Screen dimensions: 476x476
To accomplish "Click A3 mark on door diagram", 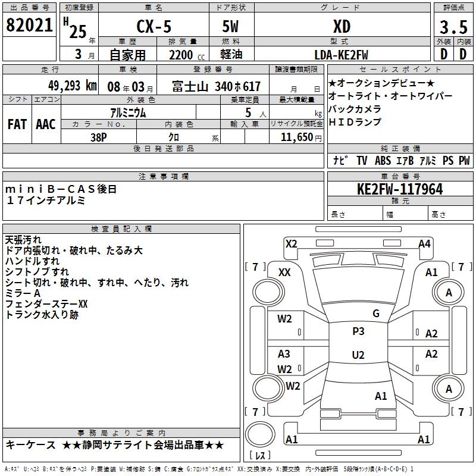I will 284,353.
